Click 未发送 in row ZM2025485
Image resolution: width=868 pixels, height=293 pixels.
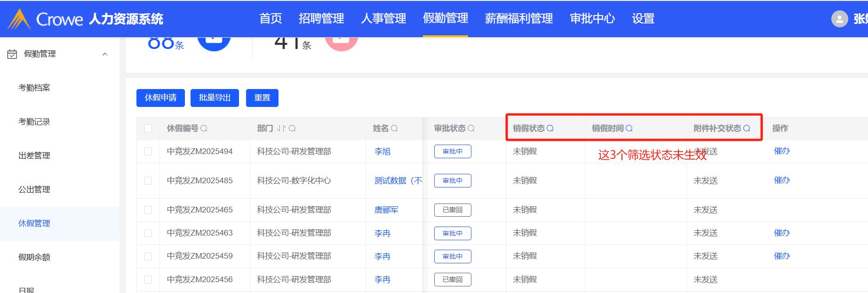(x=706, y=180)
